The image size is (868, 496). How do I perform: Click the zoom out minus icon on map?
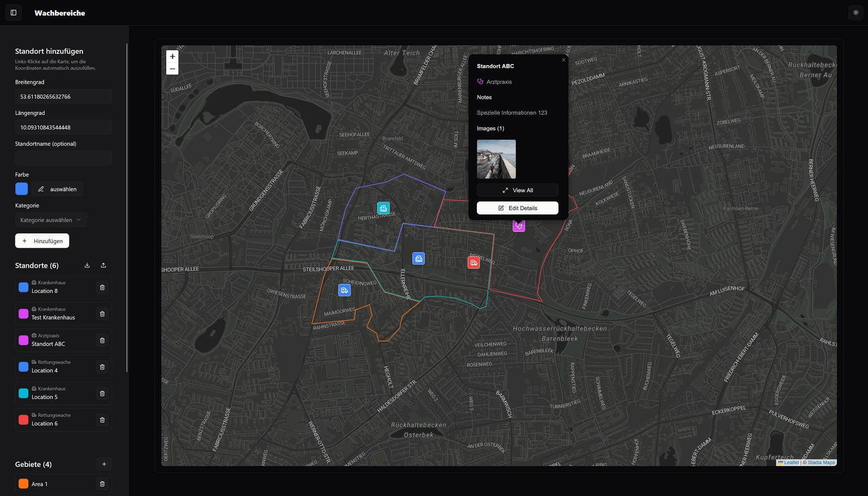[x=172, y=68]
